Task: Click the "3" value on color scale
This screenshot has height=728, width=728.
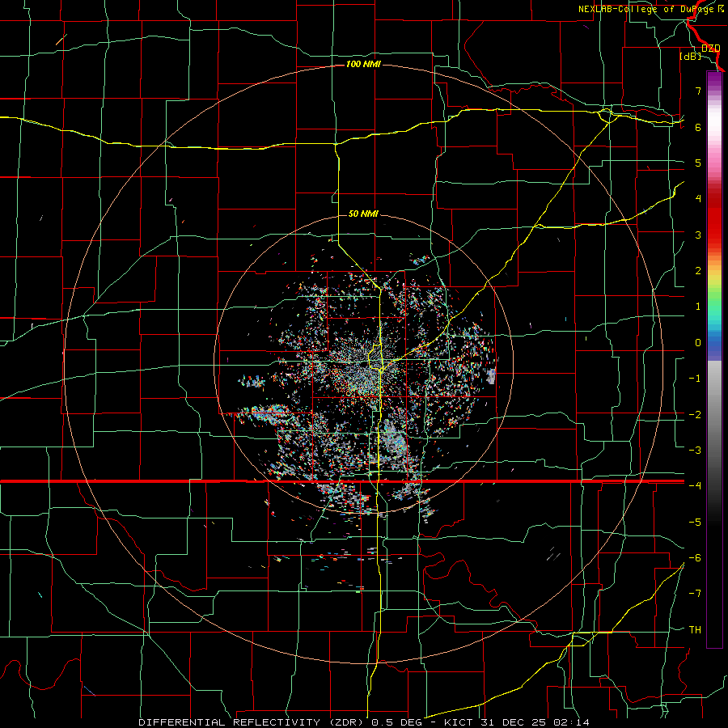Action: coord(698,235)
